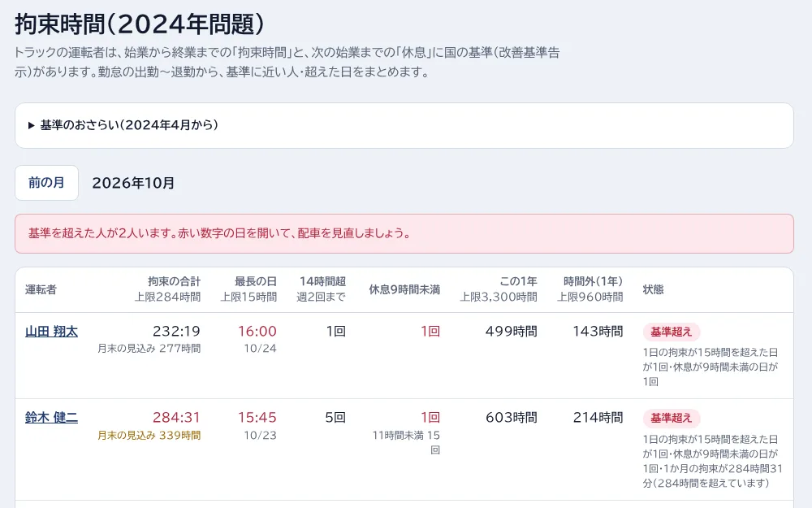Click 鈴木 健二's total 284:31
Screen dimensions: 812x508
click(x=176, y=417)
